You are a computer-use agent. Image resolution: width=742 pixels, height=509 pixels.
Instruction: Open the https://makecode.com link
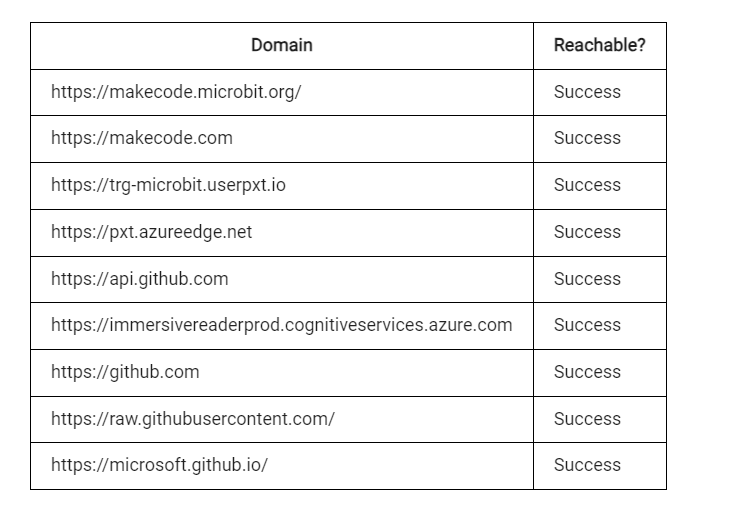(x=142, y=138)
